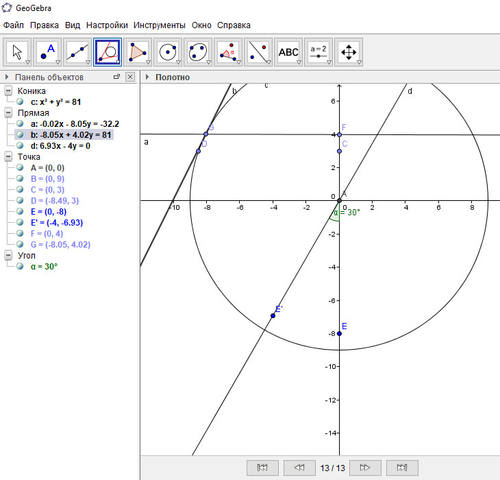Image resolution: width=500 pixels, height=480 pixels.
Task: Collapse the Прямая group
Action: (9, 113)
